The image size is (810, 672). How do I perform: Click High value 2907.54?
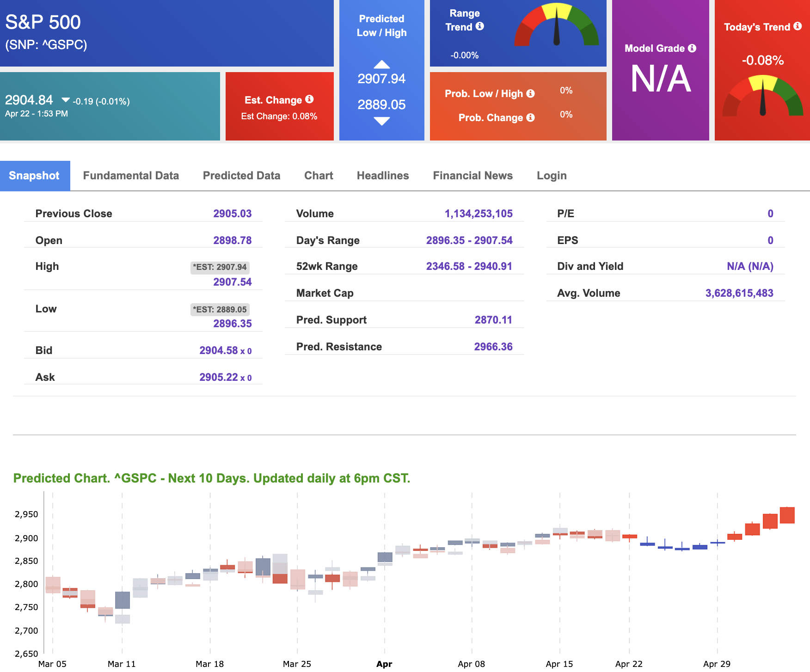coord(233,282)
